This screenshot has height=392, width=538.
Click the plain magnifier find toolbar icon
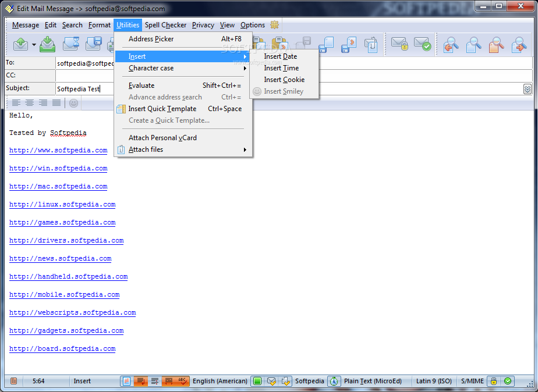pos(473,45)
